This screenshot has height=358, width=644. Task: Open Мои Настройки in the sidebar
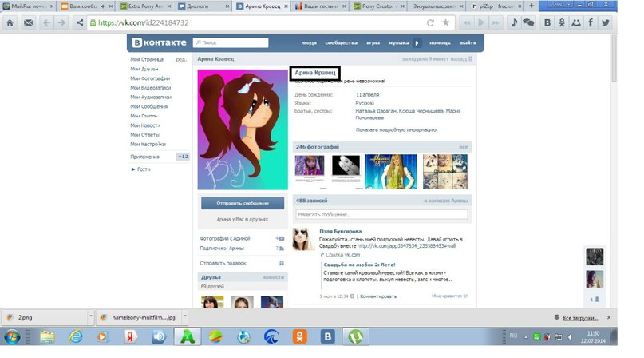click(148, 144)
